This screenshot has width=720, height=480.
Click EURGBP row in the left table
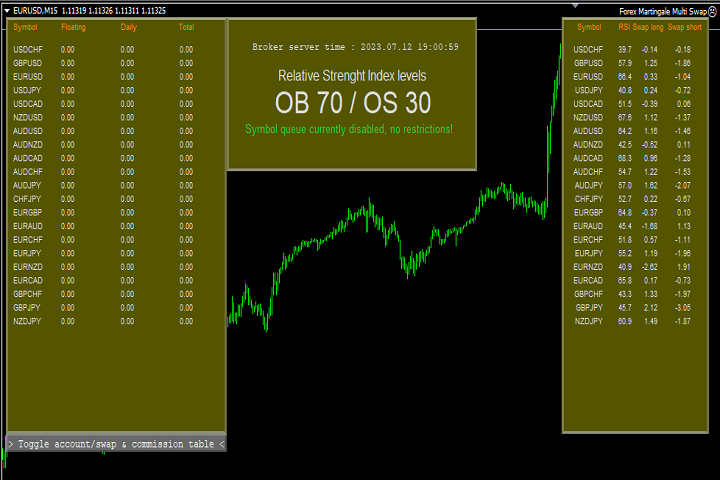[28, 212]
